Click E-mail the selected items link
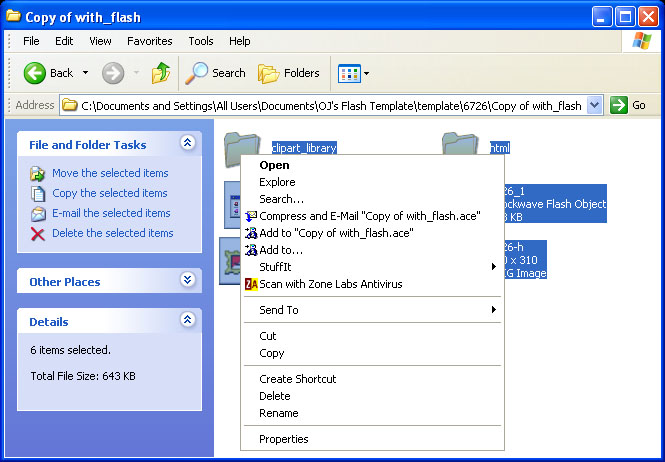 click(111, 213)
